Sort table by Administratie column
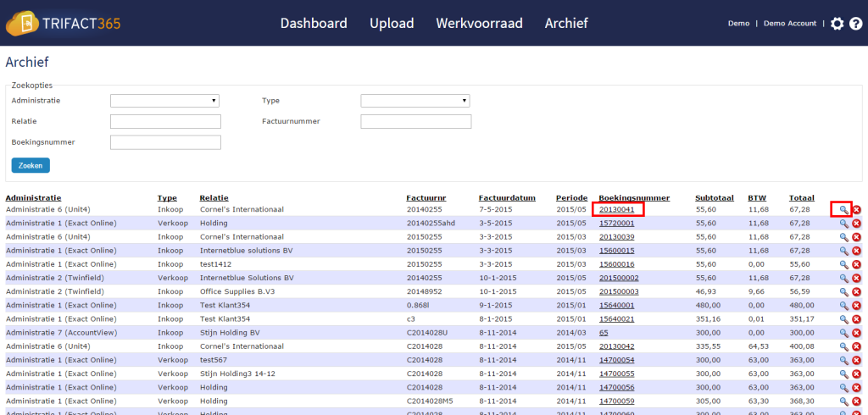This screenshot has width=868, height=415. click(33, 197)
